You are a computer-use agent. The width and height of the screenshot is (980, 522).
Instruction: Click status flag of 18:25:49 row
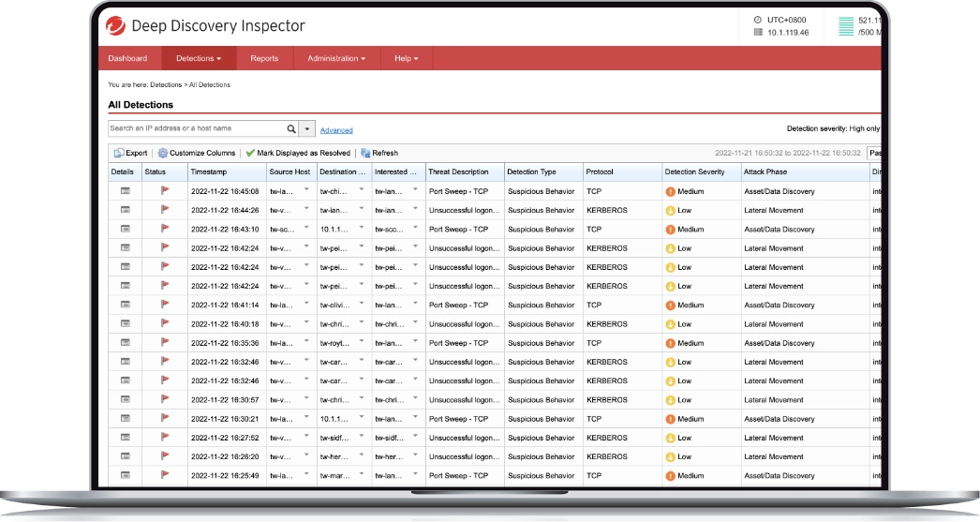[164, 475]
